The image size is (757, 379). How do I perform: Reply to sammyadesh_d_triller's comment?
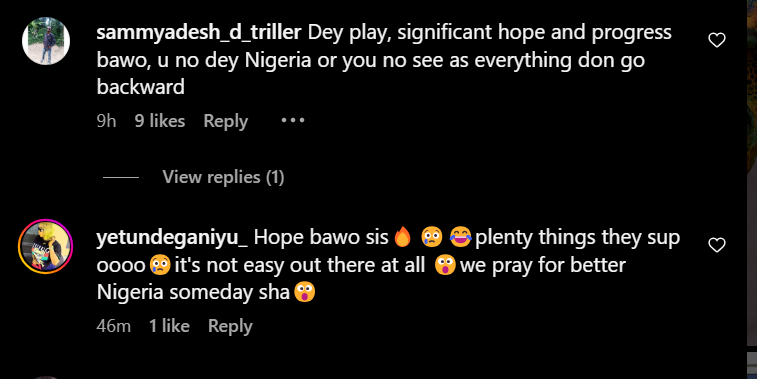coord(225,121)
